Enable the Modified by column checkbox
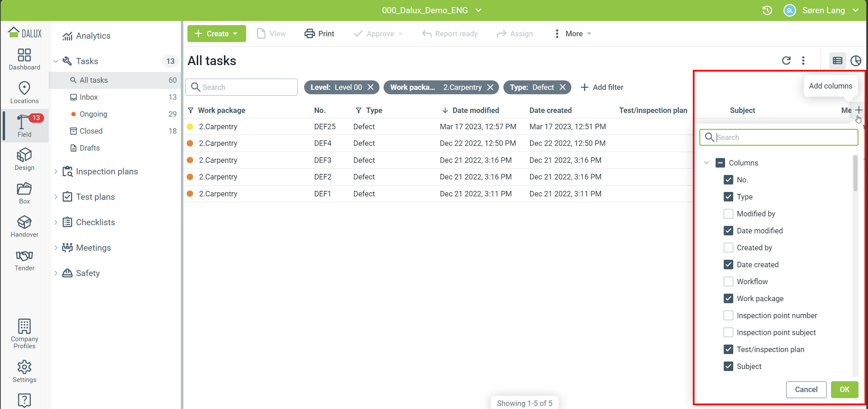This screenshot has width=868, height=409. tap(728, 214)
